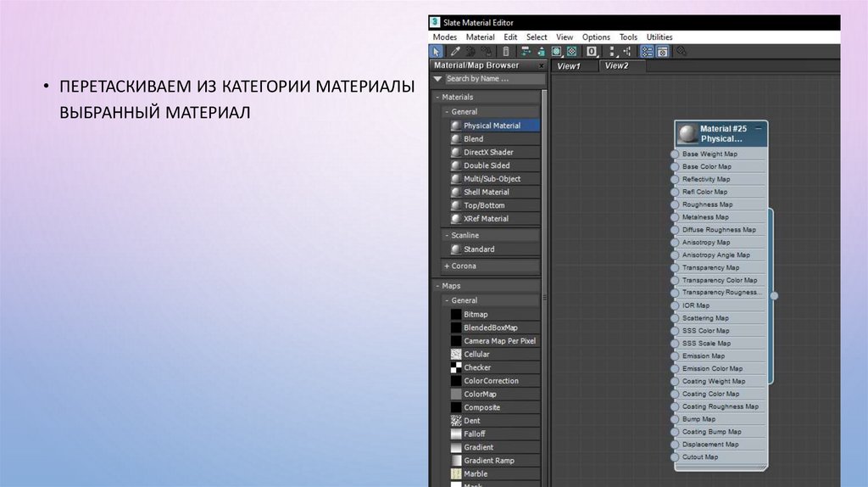Image resolution: width=868 pixels, height=487 pixels.
Task: Open the Utilities menu
Action: coord(659,37)
